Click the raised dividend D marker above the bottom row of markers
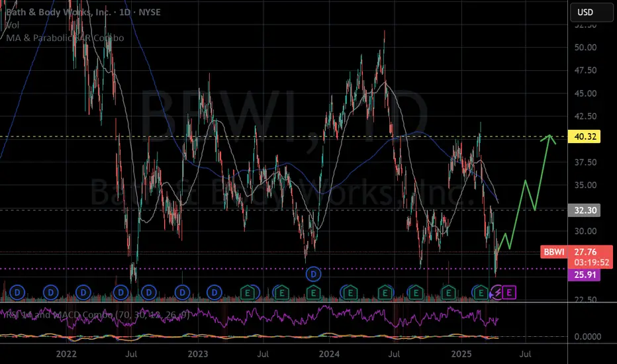Screen dimensions: 617x364 [313, 274]
